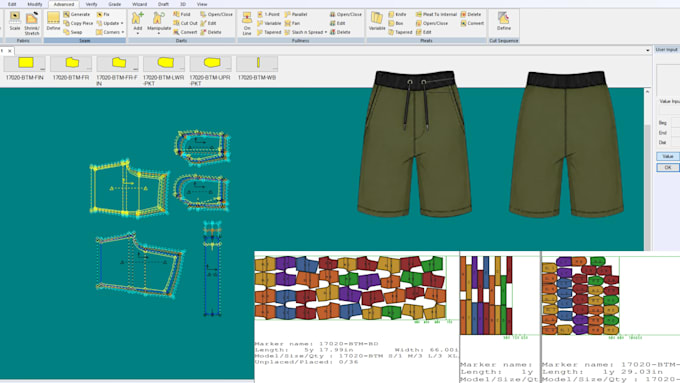The image size is (680, 383).
Task: Select the Variable fullness tool
Action: 269,23
